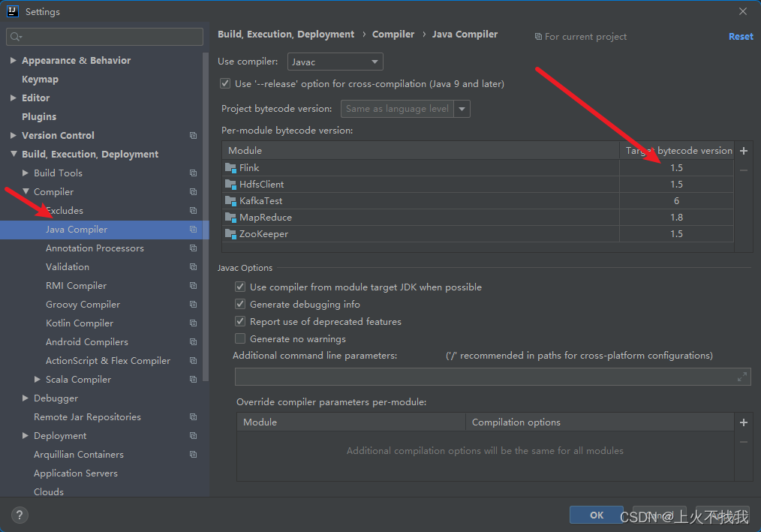Screen dimensions: 761x532
Task: Expand the additional command line parameters field
Action: [742, 377]
